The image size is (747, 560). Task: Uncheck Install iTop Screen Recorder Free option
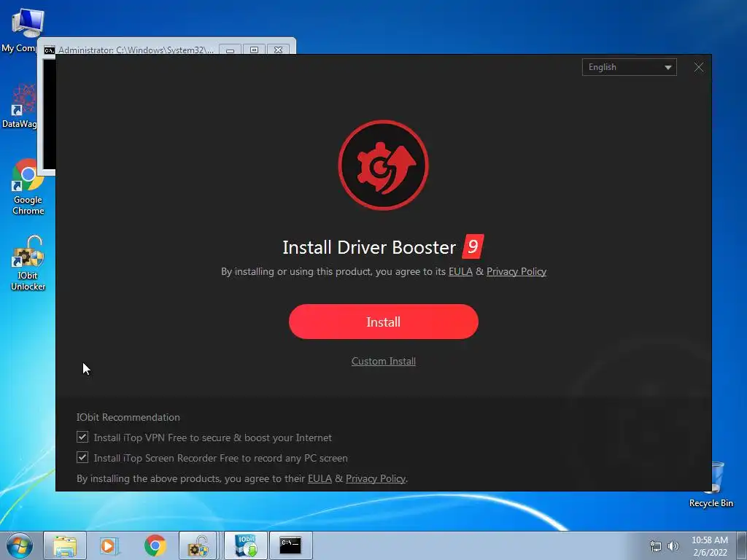tap(82, 458)
